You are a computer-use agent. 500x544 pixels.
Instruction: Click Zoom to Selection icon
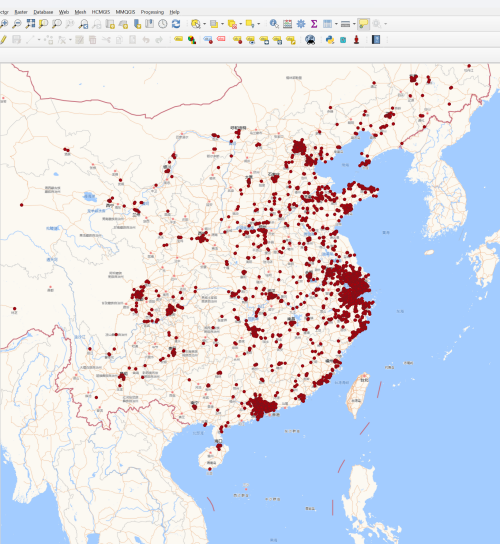click(x=43, y=24)
